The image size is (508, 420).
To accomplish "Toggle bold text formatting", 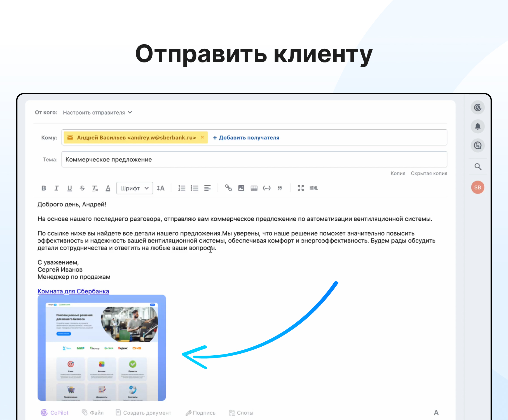I will (x=44, y=188).
